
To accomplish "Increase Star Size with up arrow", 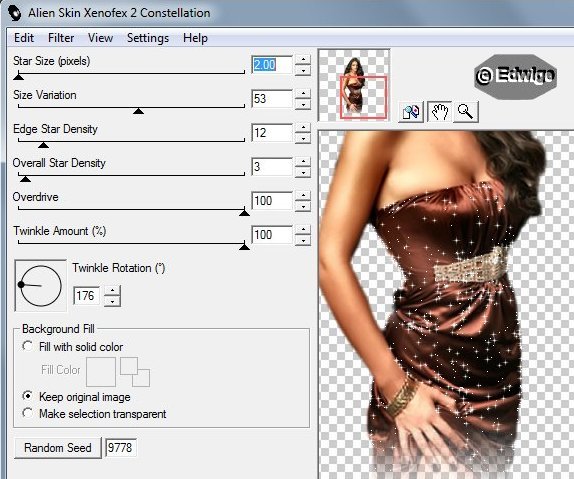I will tap(303, 59).
